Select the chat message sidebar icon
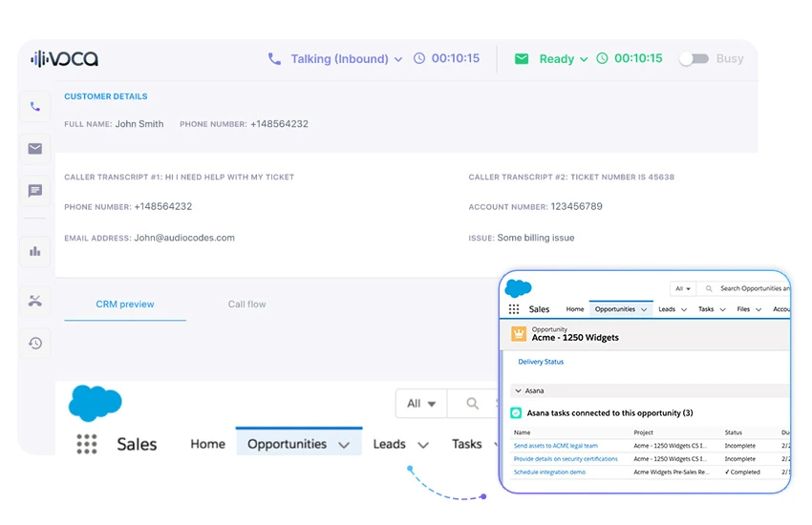 pos(35,191)
